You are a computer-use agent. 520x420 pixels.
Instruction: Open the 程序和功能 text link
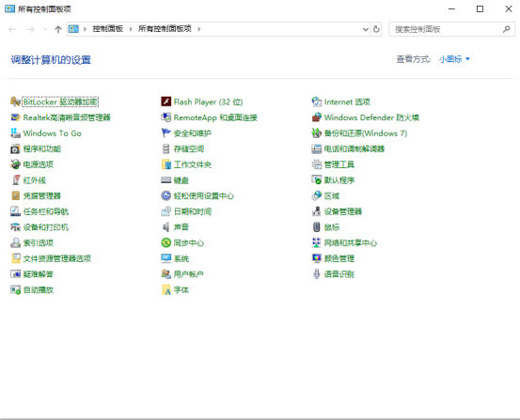point(42,148)
